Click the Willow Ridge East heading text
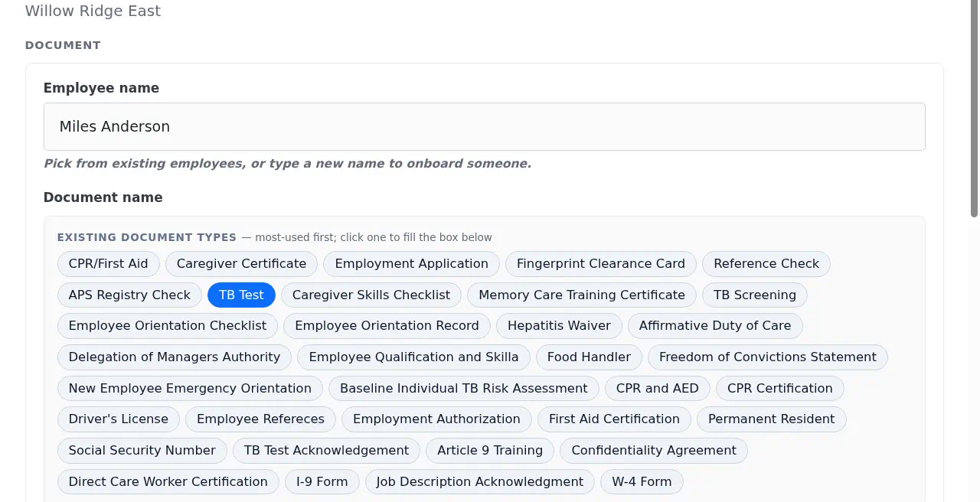Image resolution: width=980 pixels, height=502 pixels. coord(93,11)
